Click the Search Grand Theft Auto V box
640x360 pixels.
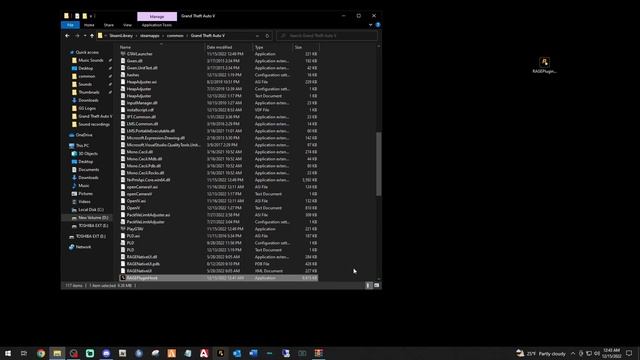[x=327, y=36]
